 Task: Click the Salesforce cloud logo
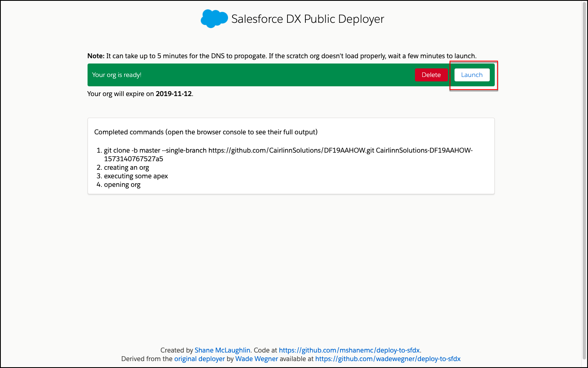pos(214,19)
